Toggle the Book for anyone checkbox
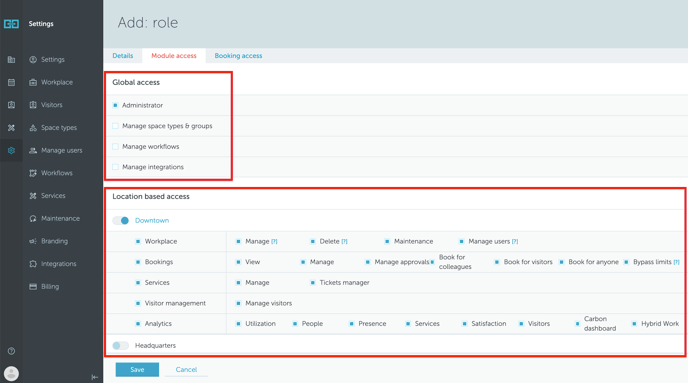 pyautogui.click(x=561, y=262)
